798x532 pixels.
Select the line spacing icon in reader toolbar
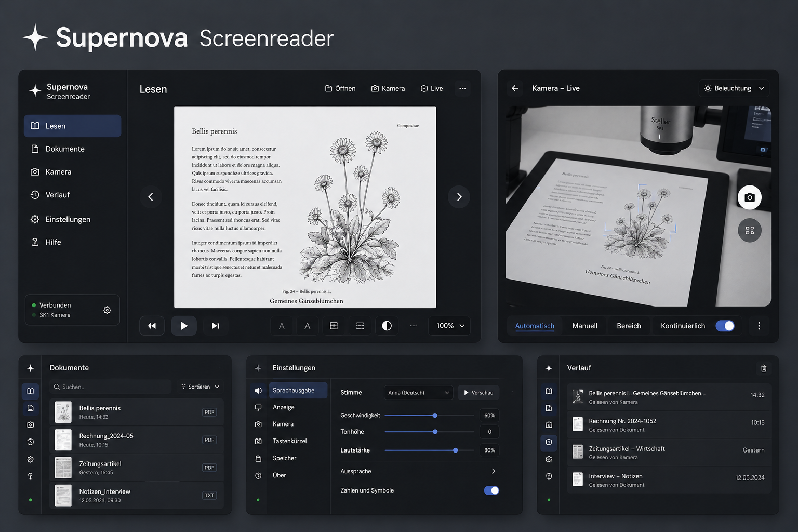pos(360,326)
